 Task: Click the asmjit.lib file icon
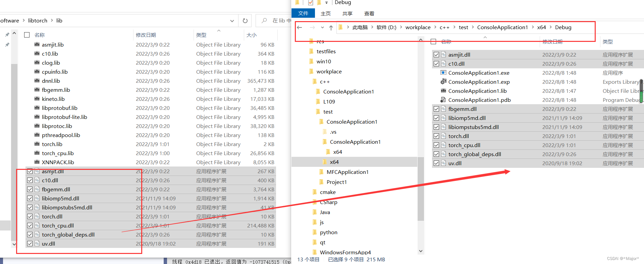click(x=37, y=44)
